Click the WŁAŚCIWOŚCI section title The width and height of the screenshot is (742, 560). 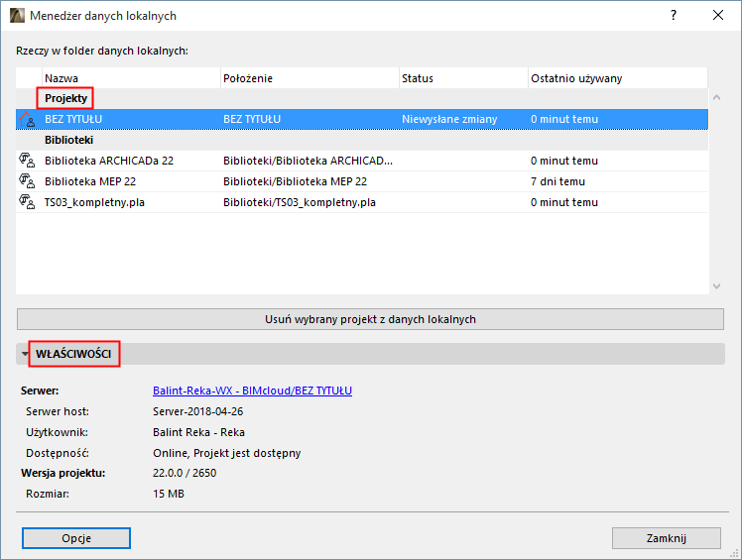pos(73,354)
